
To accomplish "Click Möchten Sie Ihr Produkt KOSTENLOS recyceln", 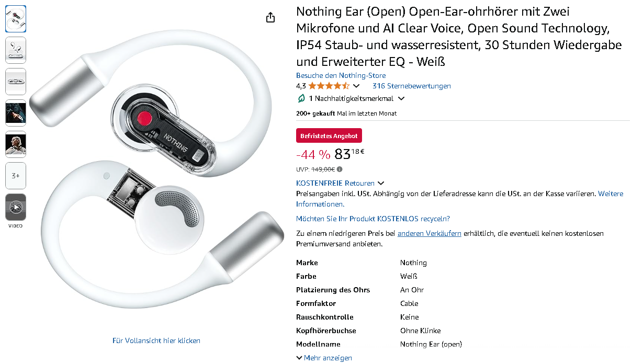I will click(x=373, y=219).
